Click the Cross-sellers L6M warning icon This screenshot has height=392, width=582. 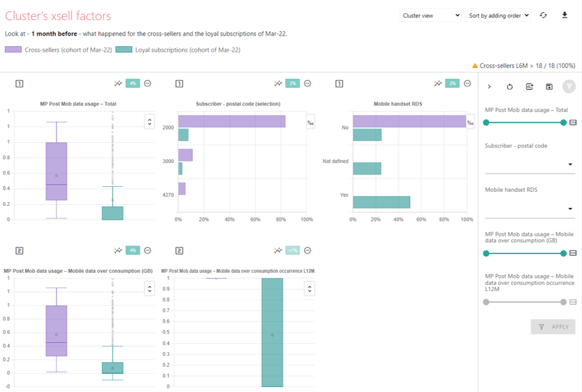point(475,66)
